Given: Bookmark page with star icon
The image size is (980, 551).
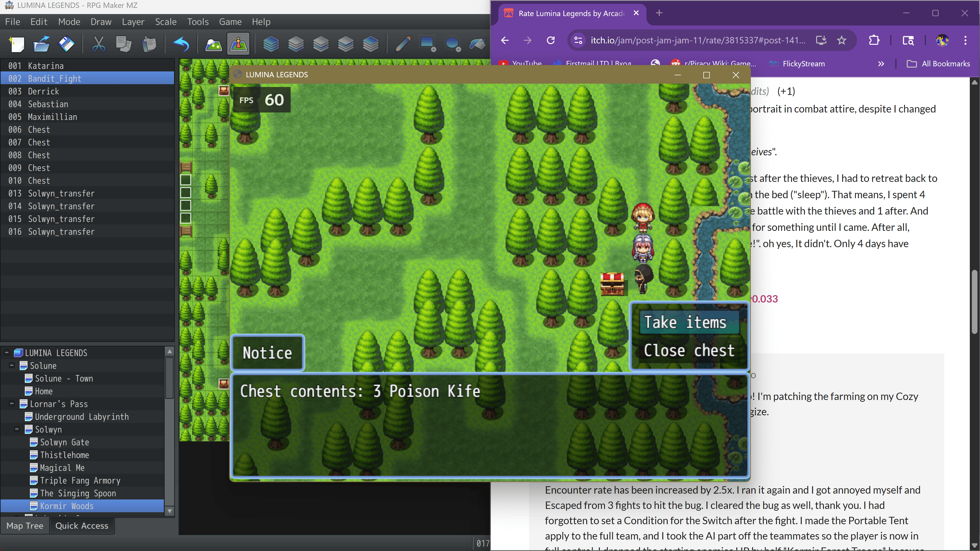Looking at the screenshot, I should click(x=841, y=40).
